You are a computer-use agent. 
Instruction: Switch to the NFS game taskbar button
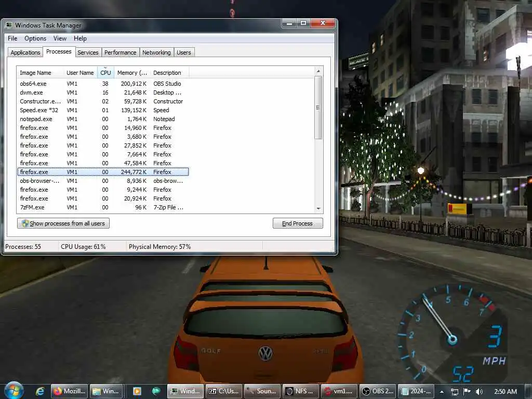click(x=301, y=391)
